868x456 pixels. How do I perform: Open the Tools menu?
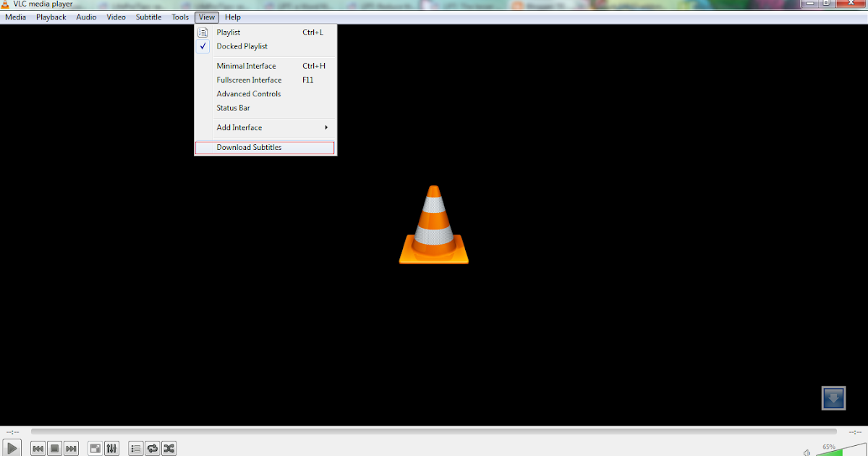coord(180,17)
